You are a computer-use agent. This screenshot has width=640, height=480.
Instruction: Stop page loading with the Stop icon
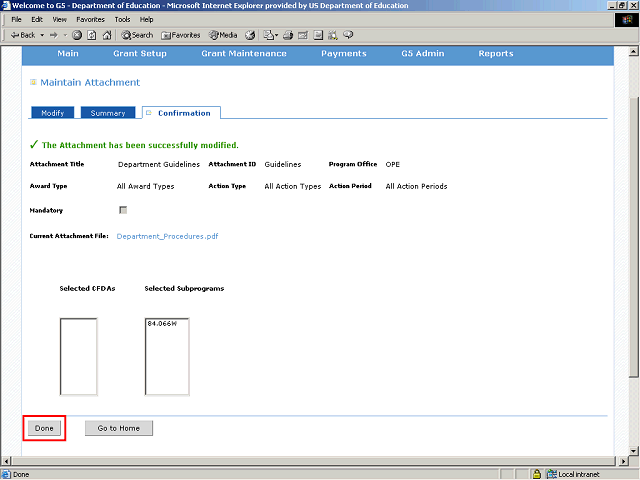(77, 35)
